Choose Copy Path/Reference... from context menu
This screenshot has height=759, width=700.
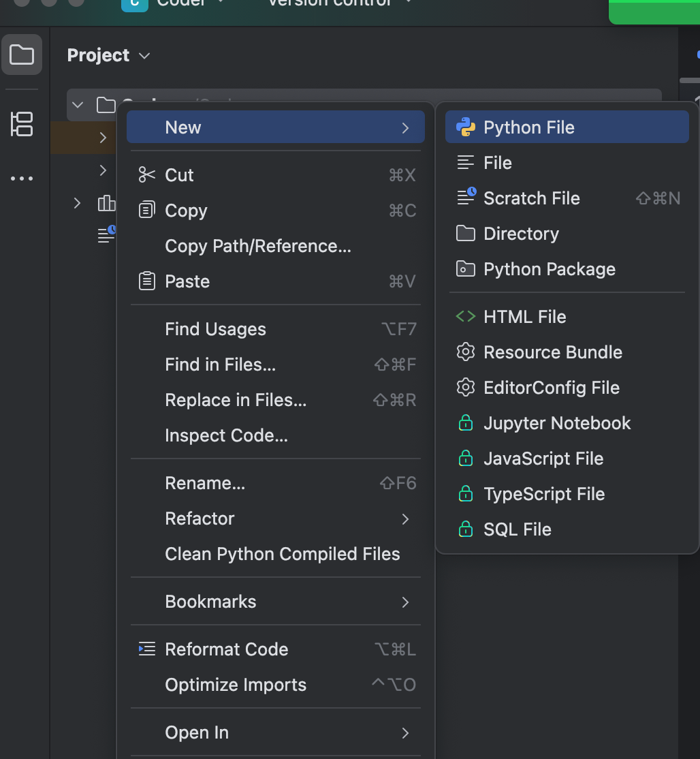pyautogui.click(x=276, y=246)
